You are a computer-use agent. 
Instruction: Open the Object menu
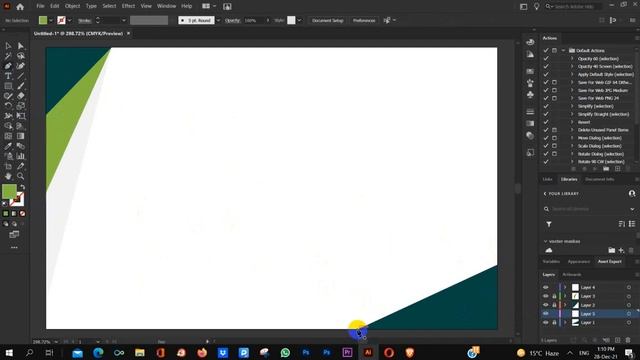click(x=73, y=6)
